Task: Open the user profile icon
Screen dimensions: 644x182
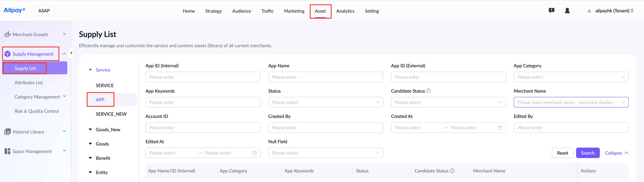Action: click(567, 11)
